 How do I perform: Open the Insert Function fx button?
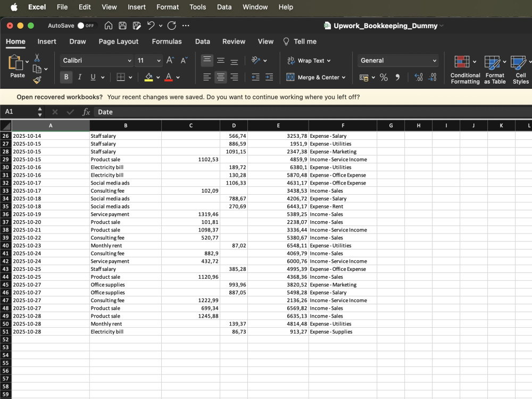pos(86,112)
